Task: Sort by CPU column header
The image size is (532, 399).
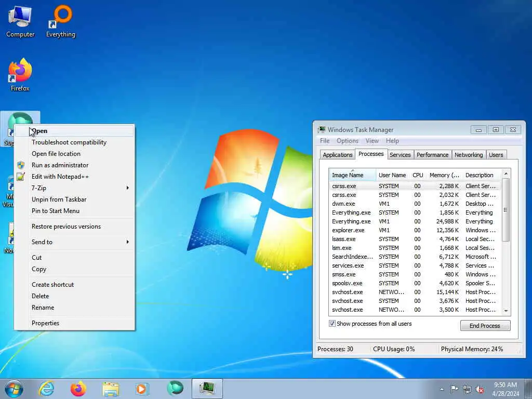Action: click(418, 175)
